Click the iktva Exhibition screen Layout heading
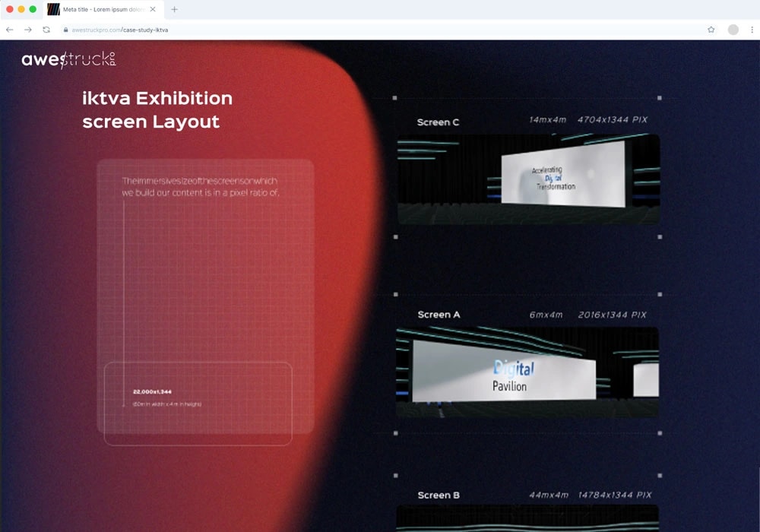This screenshot has height=532, width=760. 157,110
